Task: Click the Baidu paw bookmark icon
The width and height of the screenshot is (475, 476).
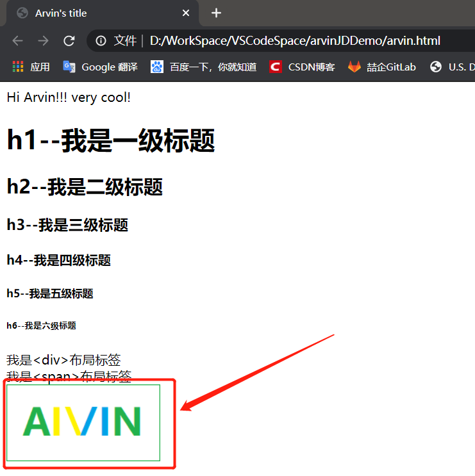Action: tap(156, 67)
